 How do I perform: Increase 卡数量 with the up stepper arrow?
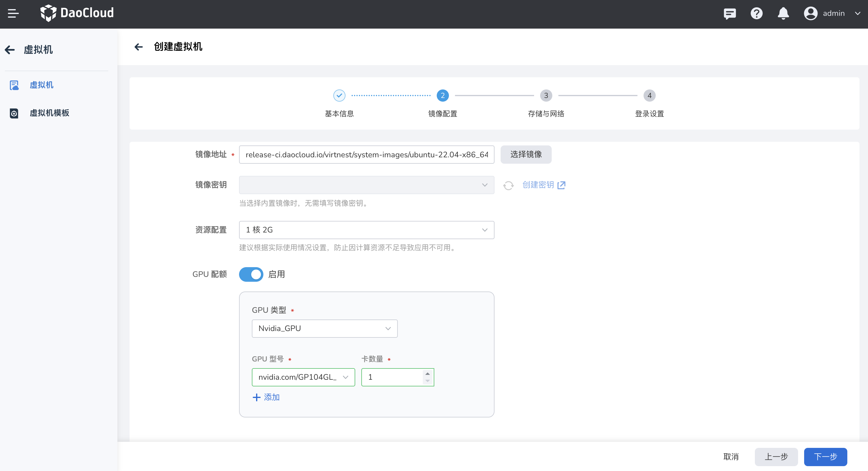[427, 374]
